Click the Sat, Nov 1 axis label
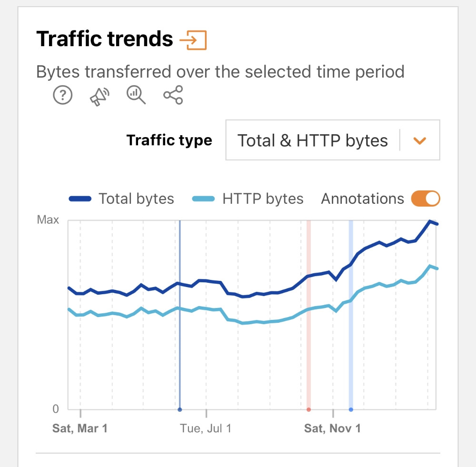The height and width of the screenshot is (467, 476). (x=332, y=428)
